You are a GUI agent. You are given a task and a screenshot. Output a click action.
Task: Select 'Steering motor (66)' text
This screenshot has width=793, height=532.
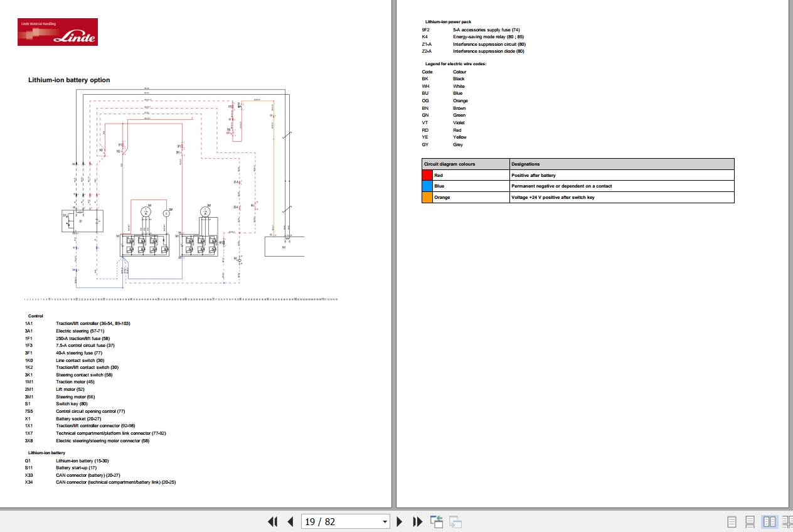[75, 396]
